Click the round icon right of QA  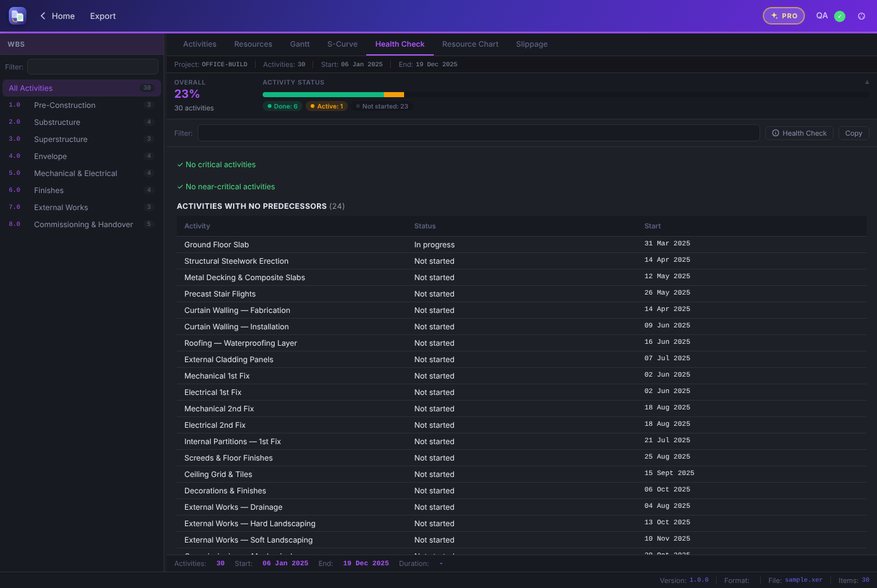(861, 16)
